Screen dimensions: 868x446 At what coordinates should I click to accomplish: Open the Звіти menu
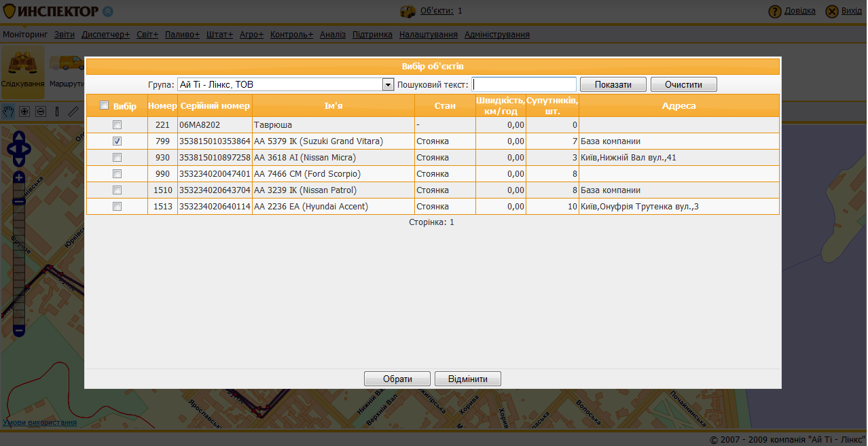(x=65, y=34)
